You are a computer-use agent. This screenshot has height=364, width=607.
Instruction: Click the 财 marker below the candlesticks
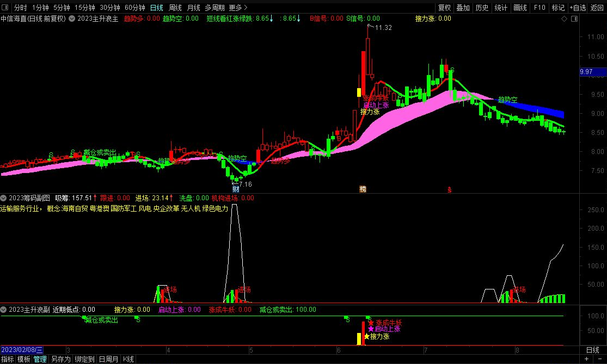click(236, 189)
